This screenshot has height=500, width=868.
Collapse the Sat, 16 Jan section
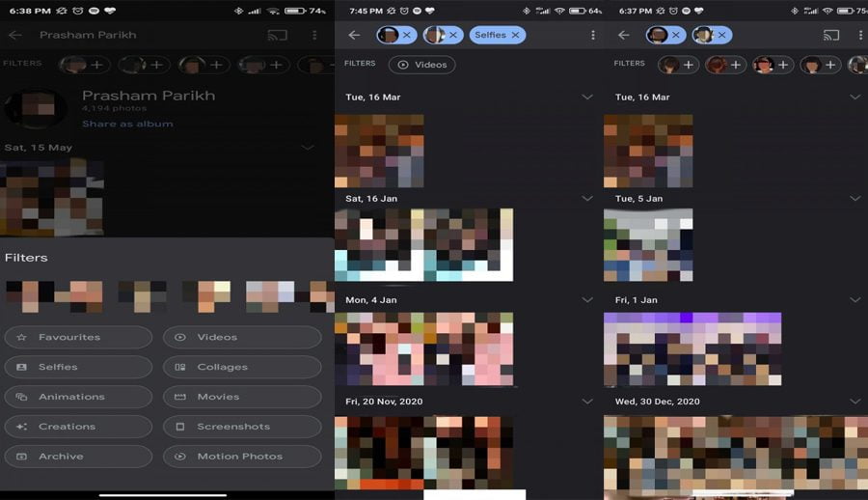tap(586, 199)
